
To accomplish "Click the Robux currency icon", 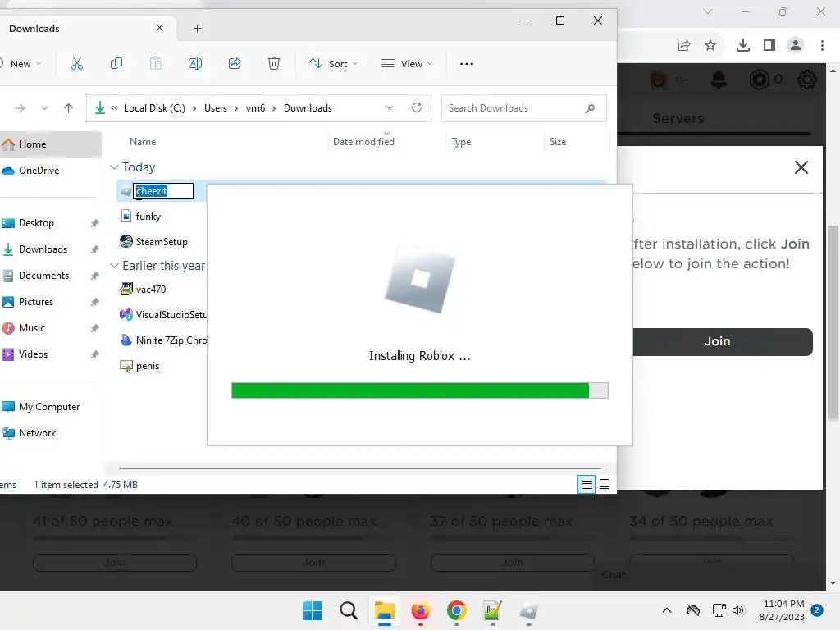I will click(759, 80).
